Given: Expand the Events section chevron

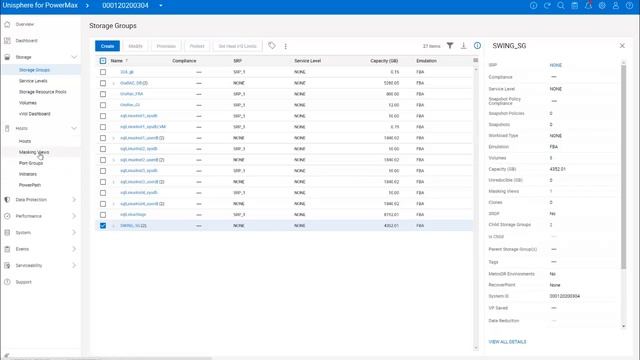Looking at the screenshot, I should [74, 249].
